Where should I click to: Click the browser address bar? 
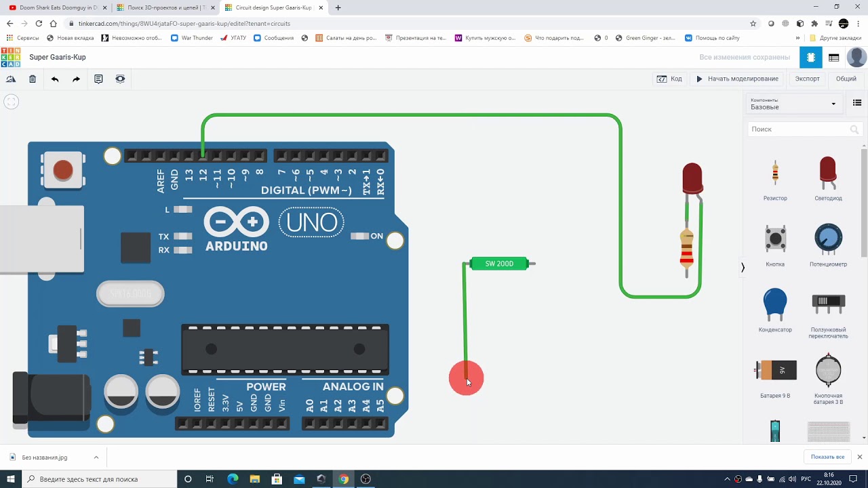pyautogui.click(x=407, y=23)
